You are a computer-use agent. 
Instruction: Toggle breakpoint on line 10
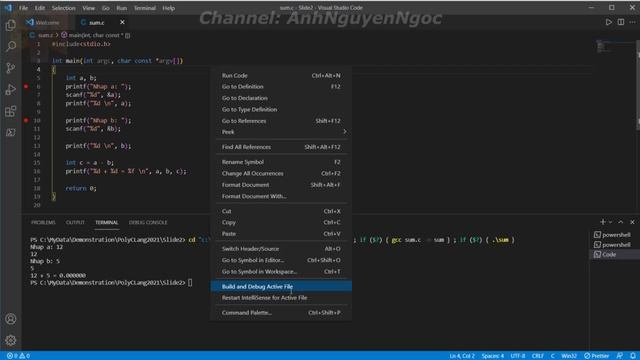[26, 120]
